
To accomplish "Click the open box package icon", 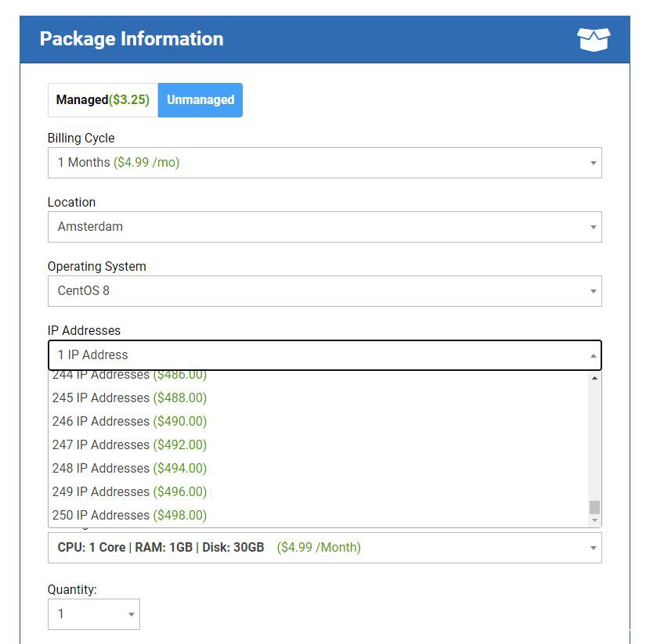I will [593, 39].
